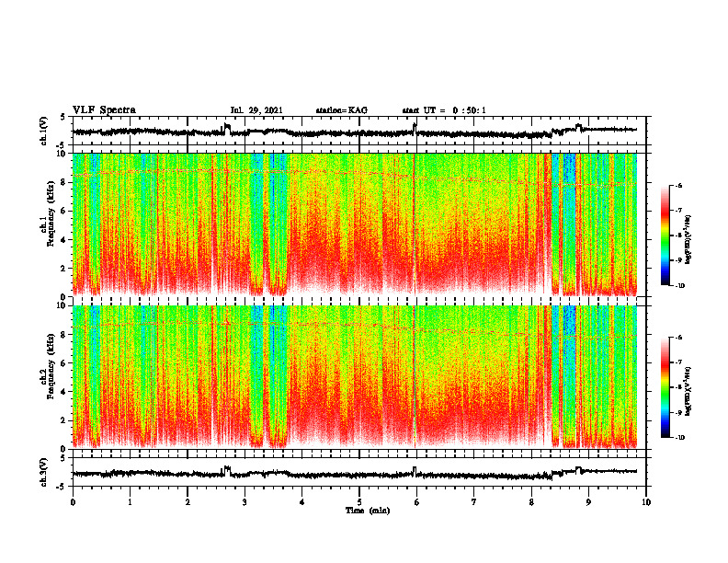Click the time axis tick label "10"
Image resolution: width=728 pixels, height=563 pixels.
[646, 502]
